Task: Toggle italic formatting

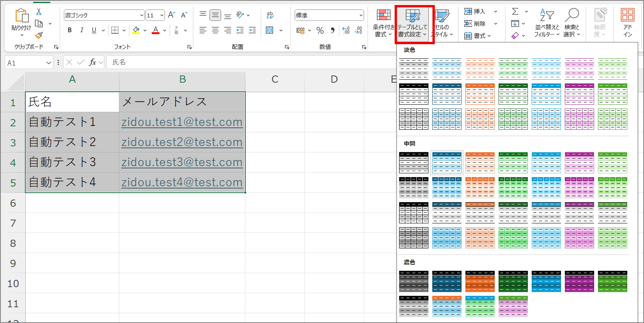Action: 82,30
